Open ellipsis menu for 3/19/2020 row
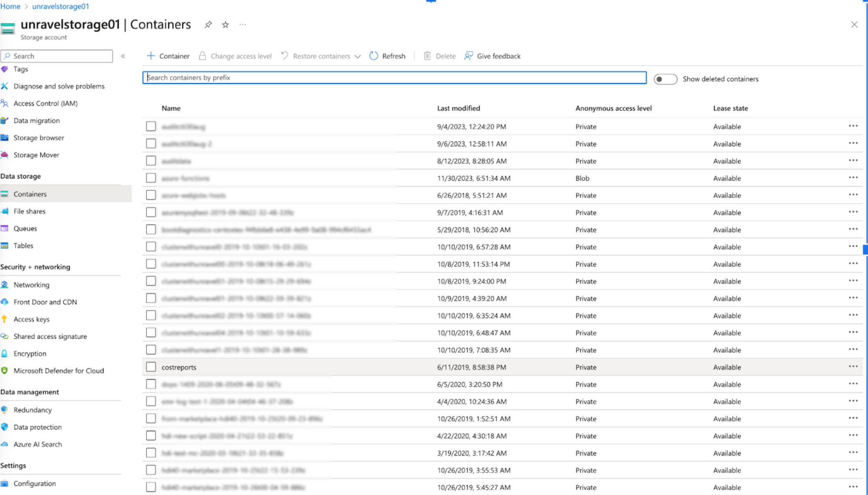The width and height of the screenshot is (868, 495). [853, 453]
